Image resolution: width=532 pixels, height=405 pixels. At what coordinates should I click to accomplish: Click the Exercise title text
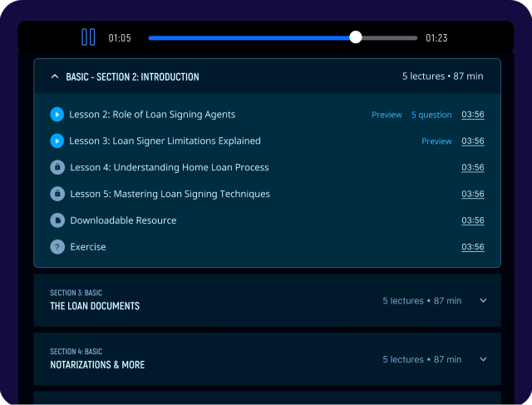click(88, 247)
